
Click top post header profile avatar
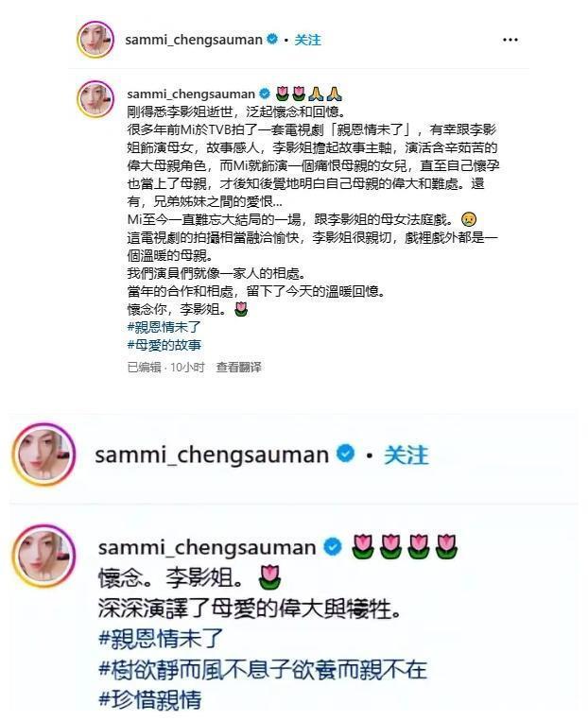[x=95, y=40]
